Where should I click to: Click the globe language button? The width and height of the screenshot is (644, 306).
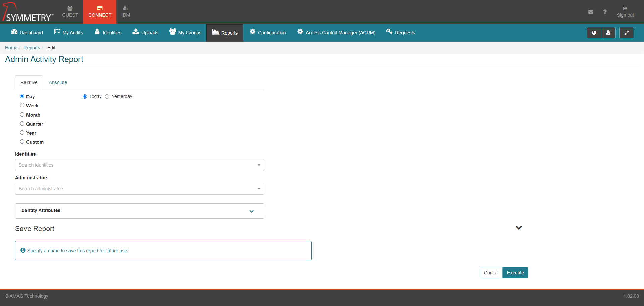pyautogui.click(x=594, y=33)
